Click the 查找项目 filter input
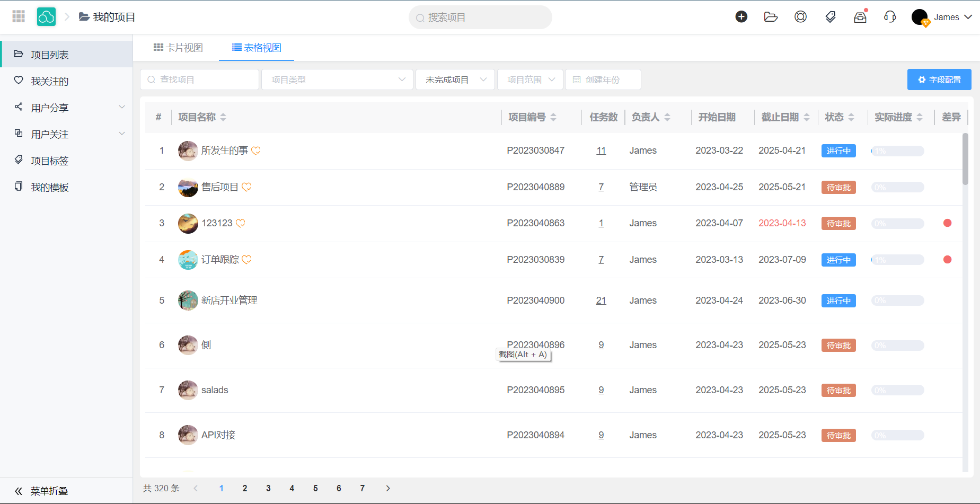Image resolution: width=980 pixels, height=504 pixels. [199, 79]
